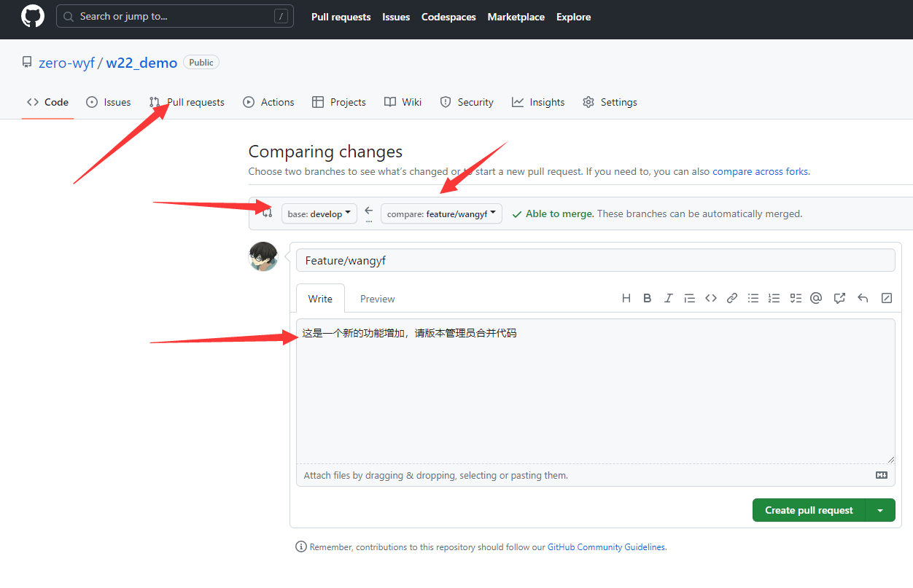Insert a bulleted list
The image size is (913, 588).
[753, 298]
